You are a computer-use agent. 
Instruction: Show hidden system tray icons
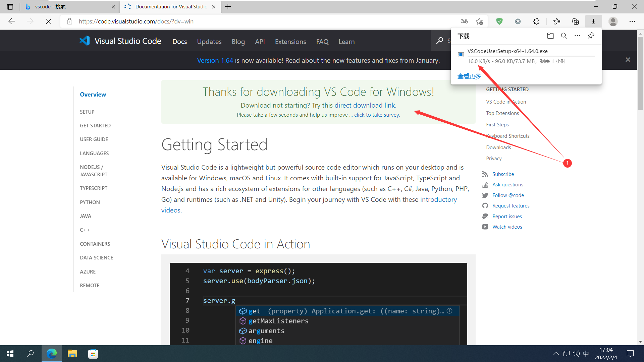(x=556, y=354)
